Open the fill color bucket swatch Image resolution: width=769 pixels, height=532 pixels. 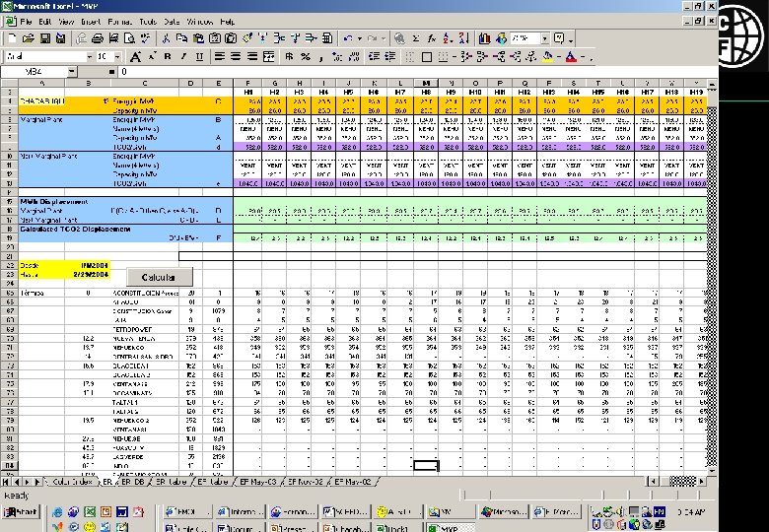coord(547,56)
